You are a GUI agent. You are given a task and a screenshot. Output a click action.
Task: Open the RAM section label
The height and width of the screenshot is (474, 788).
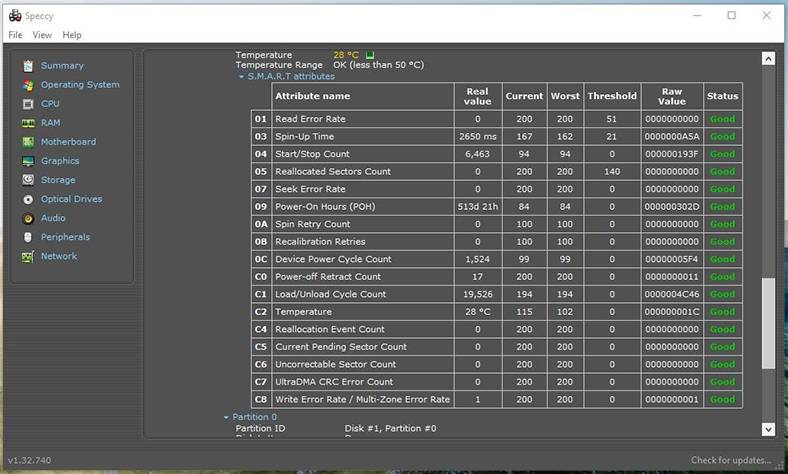[x=51, y=123]
